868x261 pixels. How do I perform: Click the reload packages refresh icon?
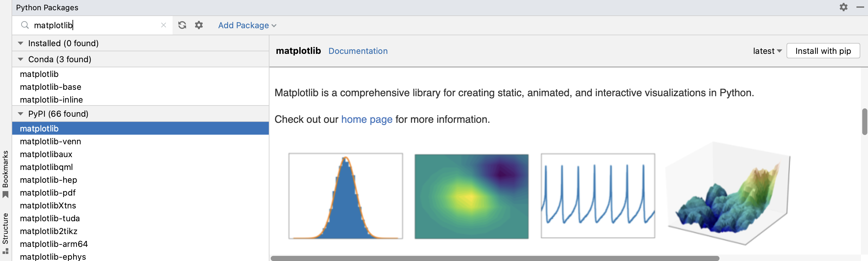182,25
